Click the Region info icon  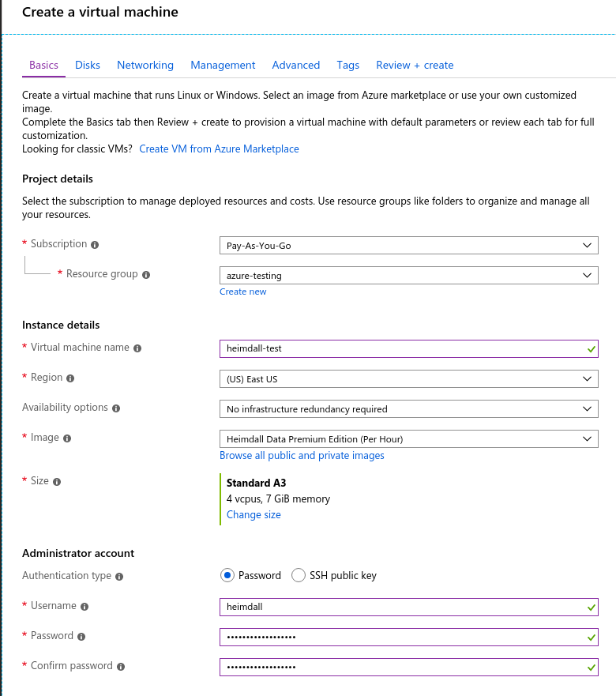click(x=70, y=378)
